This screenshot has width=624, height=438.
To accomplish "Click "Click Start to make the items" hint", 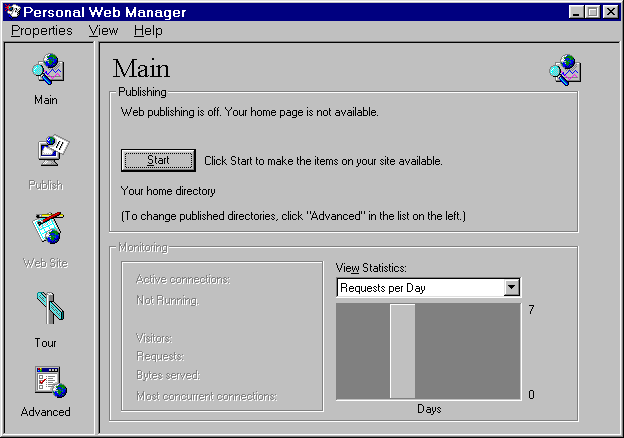I will click(x=323, y=161).
